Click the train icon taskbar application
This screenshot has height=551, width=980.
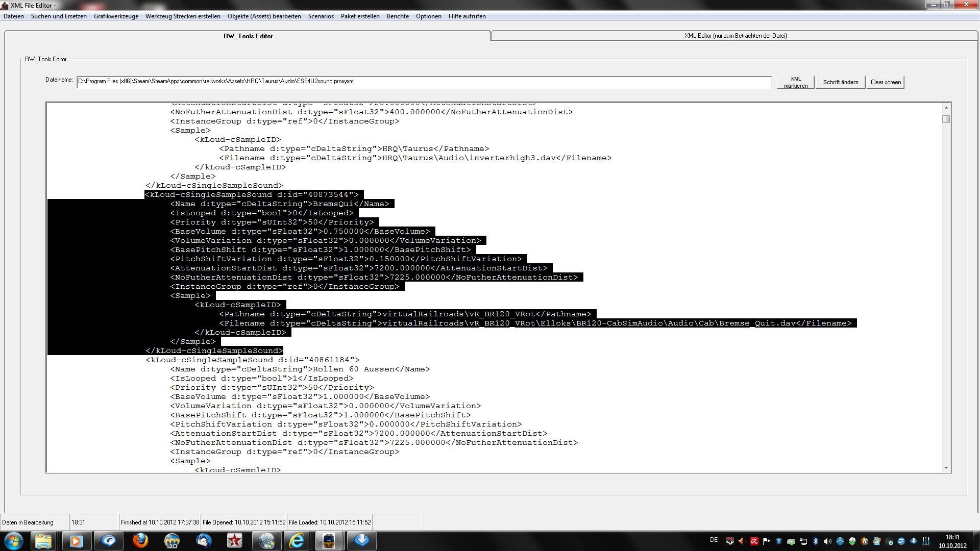click(x=329, y=541)
